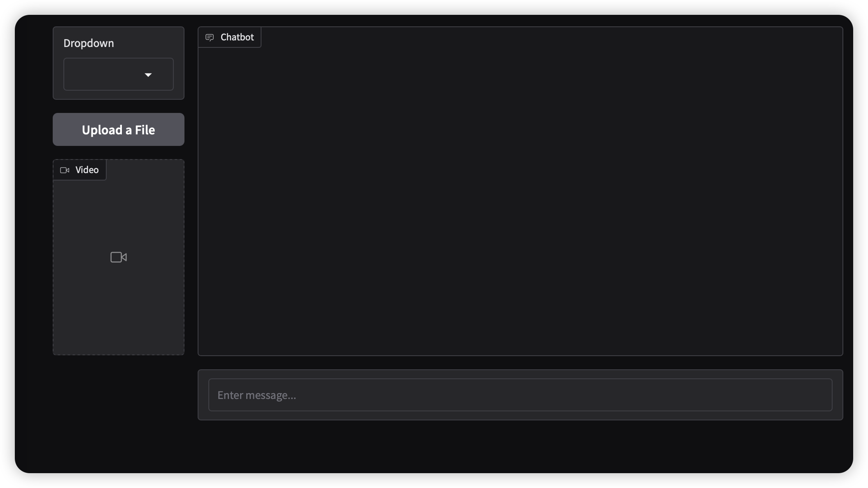Viewport: 868px width, 488px height.
Task: Click the dark page background below message box
Action: click(520, 447)
